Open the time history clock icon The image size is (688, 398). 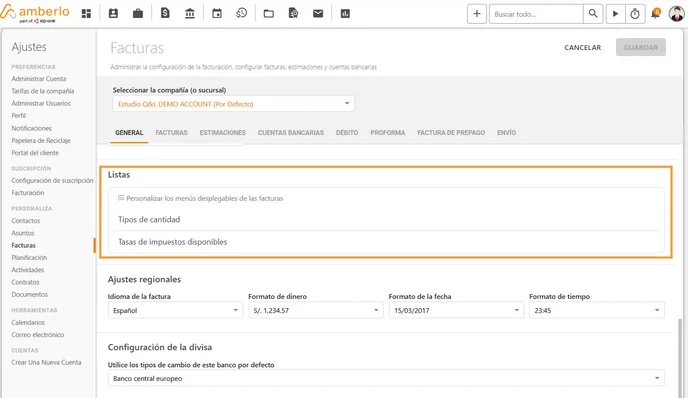tap(241, 14)
